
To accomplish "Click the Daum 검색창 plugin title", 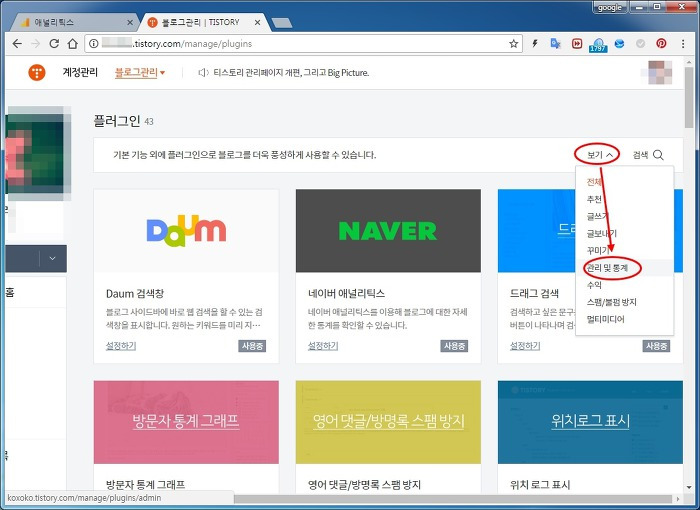I will [x=135, y=293].
